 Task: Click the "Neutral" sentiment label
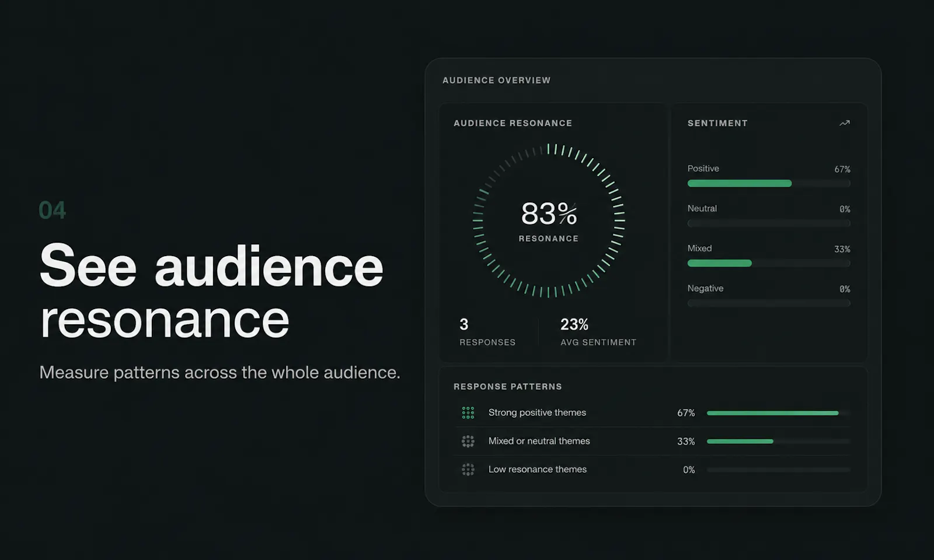tap(702, 208)
